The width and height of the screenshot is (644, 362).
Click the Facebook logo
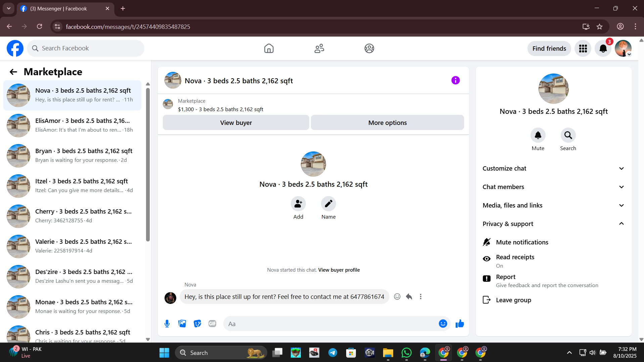(x=15, y=48)
